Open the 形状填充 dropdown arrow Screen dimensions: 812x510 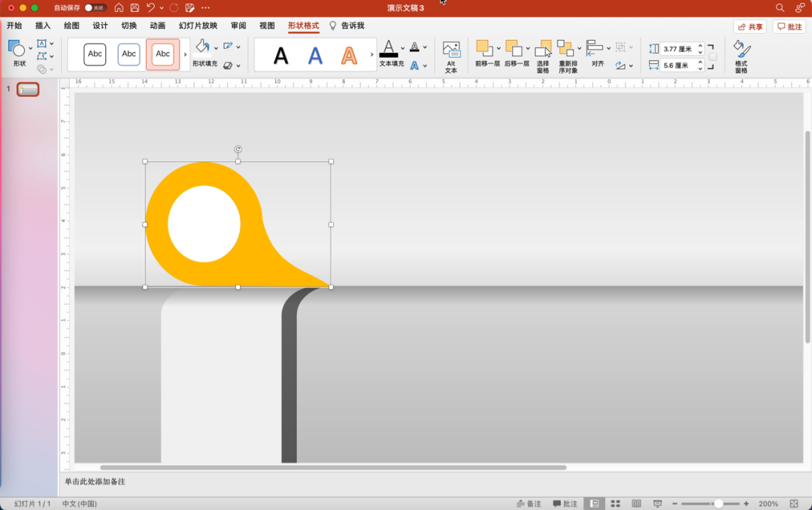coord(216,48)
